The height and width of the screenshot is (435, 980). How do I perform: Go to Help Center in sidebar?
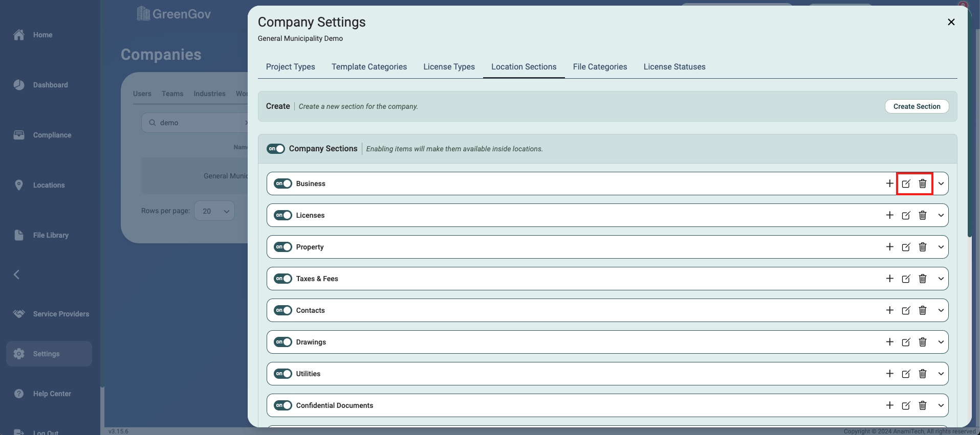(52, 394)
